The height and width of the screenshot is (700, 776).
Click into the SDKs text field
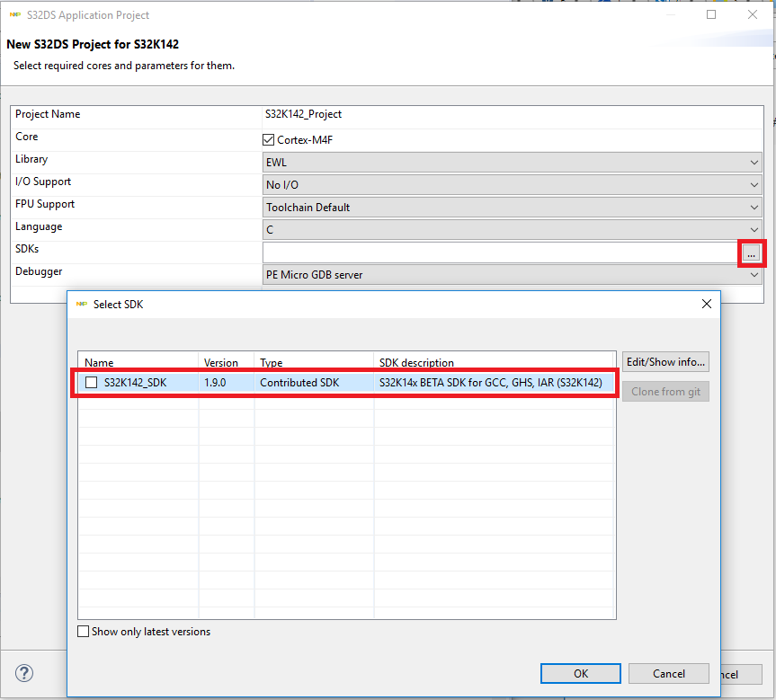(502, 253)
